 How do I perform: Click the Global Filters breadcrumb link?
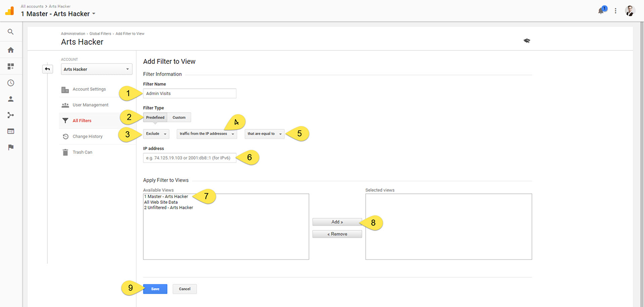pos(101,34)
